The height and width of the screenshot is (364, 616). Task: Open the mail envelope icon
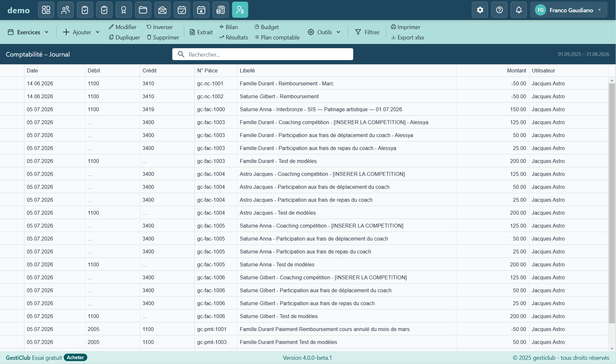(x=163, y=10)
